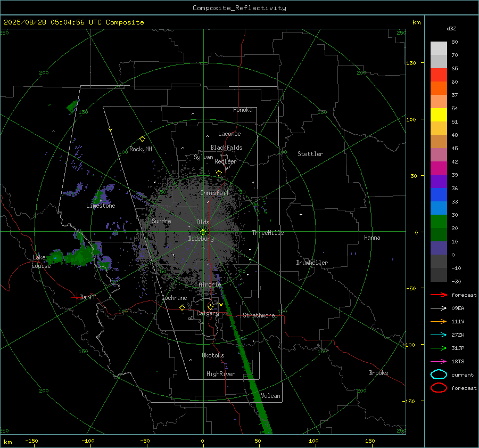Viewport: 479px width, 448px height.
Task: Click the Calgary city label
Action: click(208, 313)
